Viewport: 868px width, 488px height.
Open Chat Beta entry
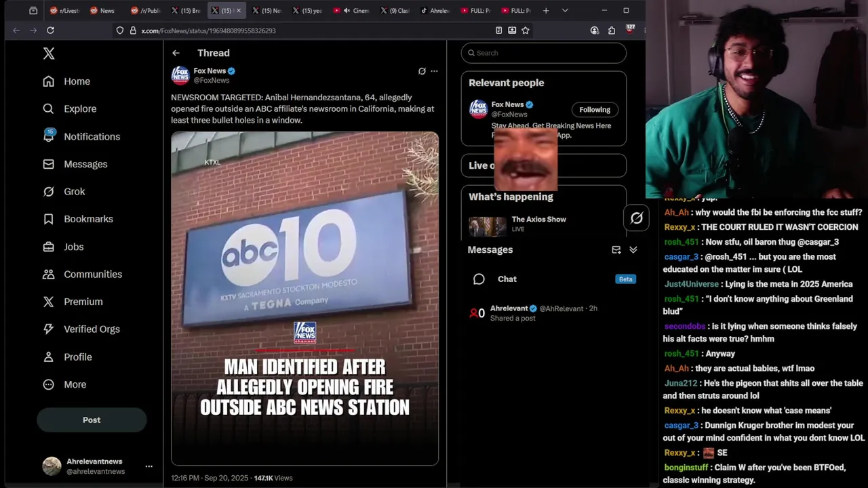click(553, 279)
